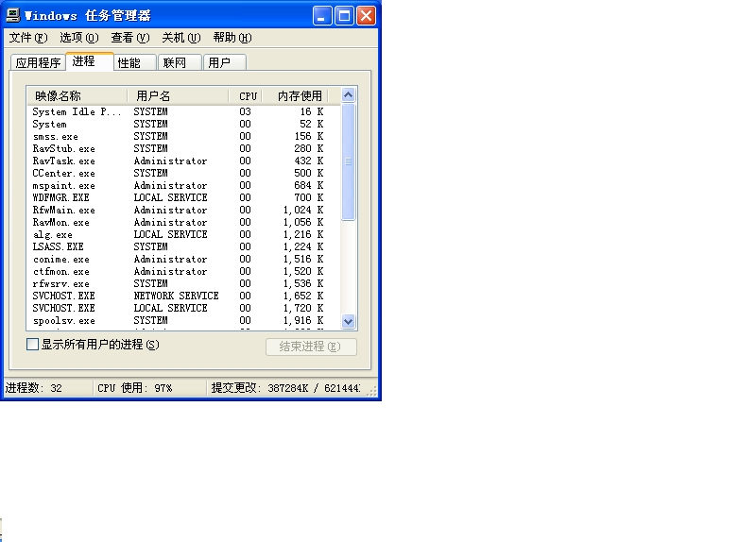Select the RavMon.exe process
The height and width of the screenshot is (542, 756).
tap(183, 223)
